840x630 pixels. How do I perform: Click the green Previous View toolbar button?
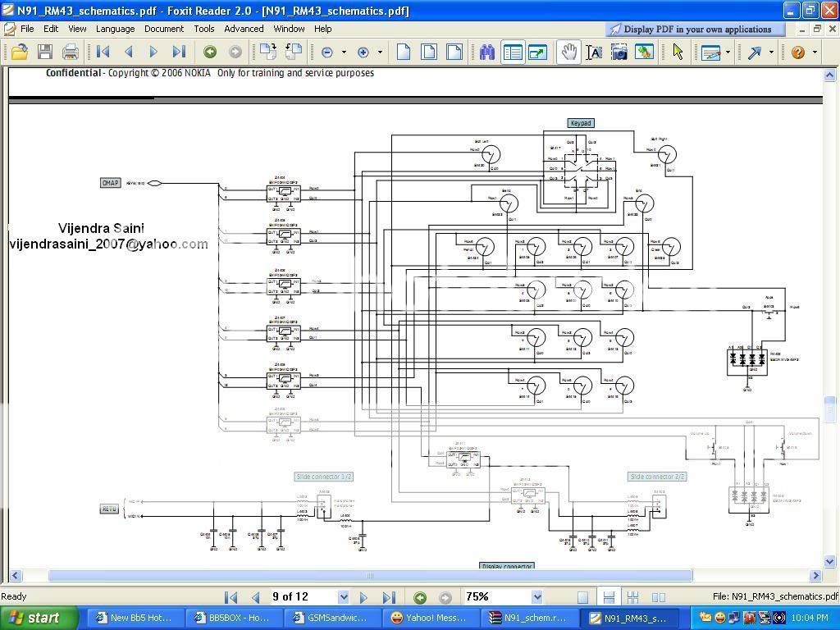[210, 52]
